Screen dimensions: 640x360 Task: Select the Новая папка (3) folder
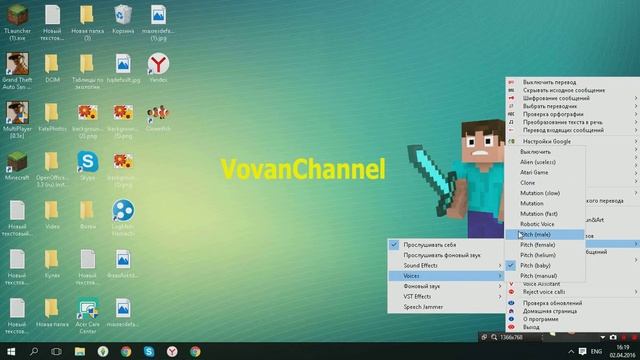tap(88, 22)
